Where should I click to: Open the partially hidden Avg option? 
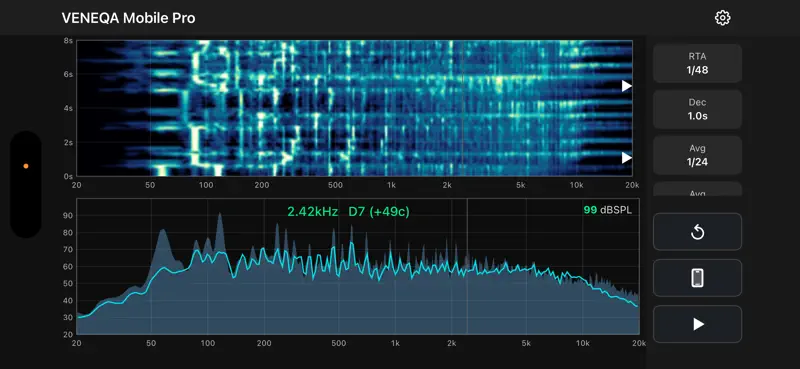tap(697, 189)
